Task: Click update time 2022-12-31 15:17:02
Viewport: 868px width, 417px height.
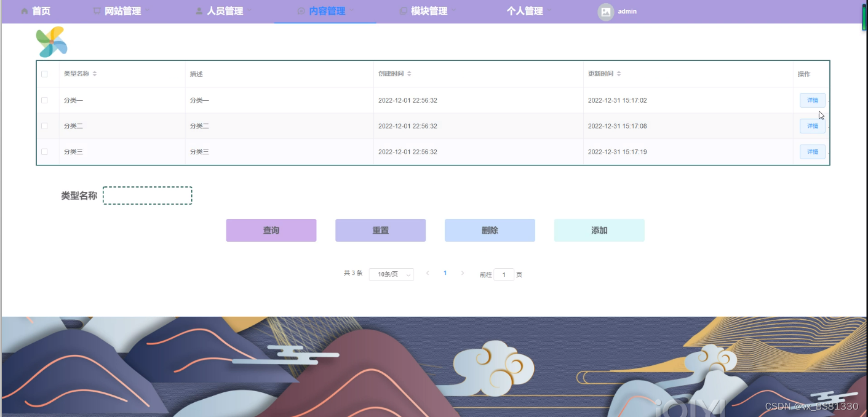Action: [617, 100]
